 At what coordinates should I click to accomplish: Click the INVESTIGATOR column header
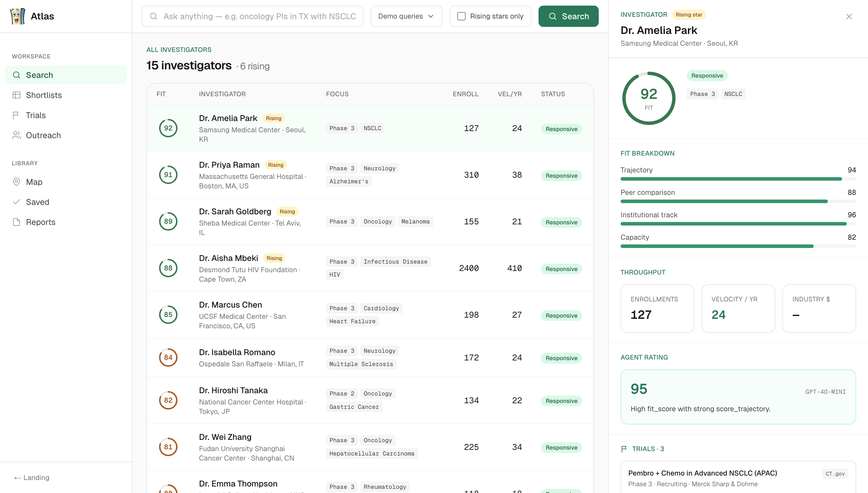222,94
